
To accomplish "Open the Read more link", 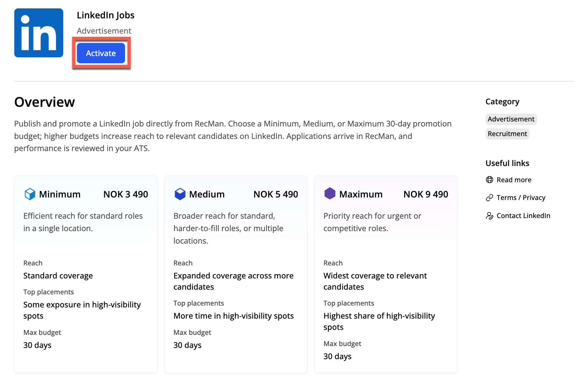I will 514,180.
